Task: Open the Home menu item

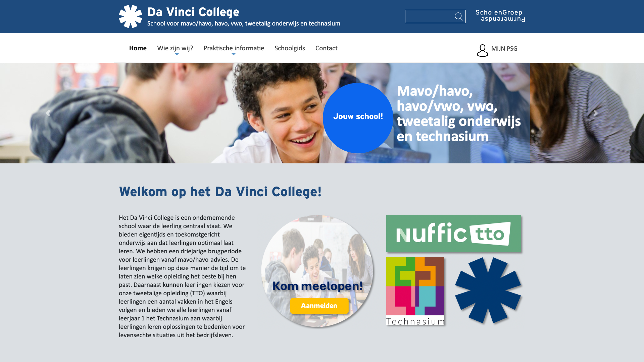Action: pos(138,48)
